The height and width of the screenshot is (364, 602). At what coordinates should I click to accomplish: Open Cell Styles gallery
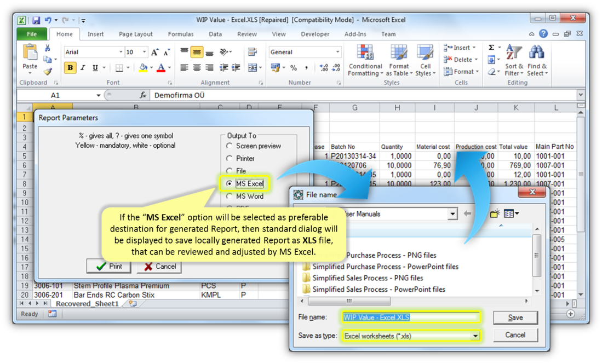pyautogui.click(x=426, y=60)
